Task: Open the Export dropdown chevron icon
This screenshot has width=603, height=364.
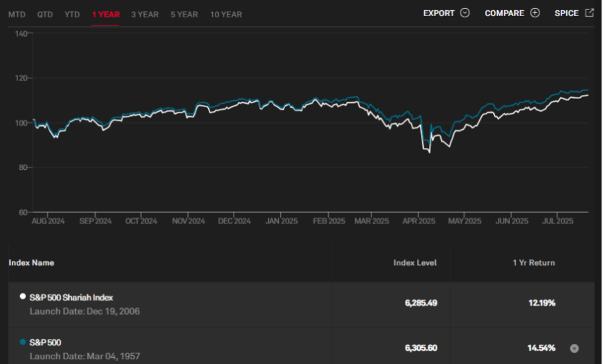Action: coord(465,13)
